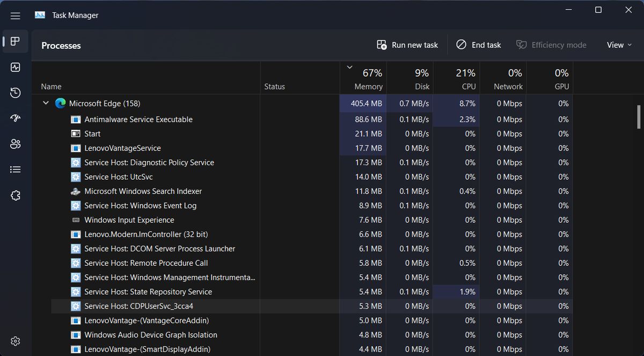644x356 pixels.
Task: Open the View dropdown menu
Action: click(619, 45)
